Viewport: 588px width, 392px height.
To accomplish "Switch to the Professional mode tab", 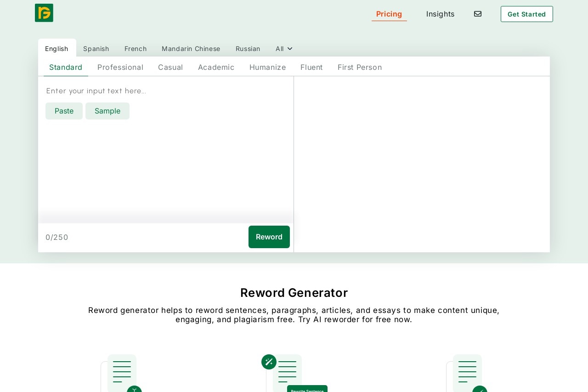I will [120, 67].
